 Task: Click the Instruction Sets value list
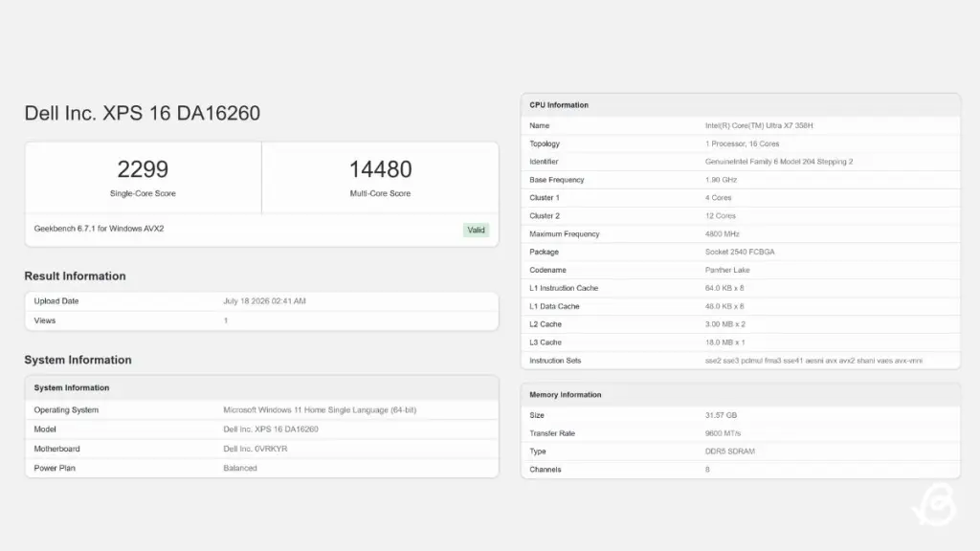click(813, 361)
